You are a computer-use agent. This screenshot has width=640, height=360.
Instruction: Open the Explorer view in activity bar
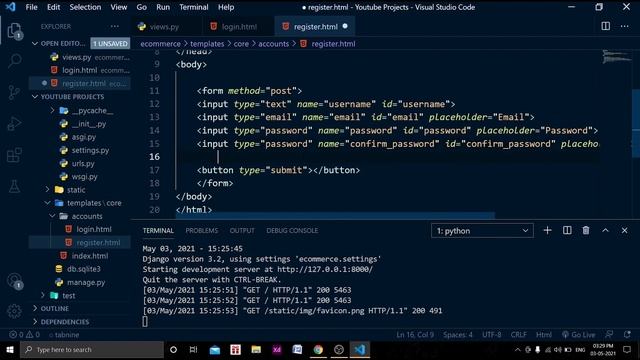(14, 31)
